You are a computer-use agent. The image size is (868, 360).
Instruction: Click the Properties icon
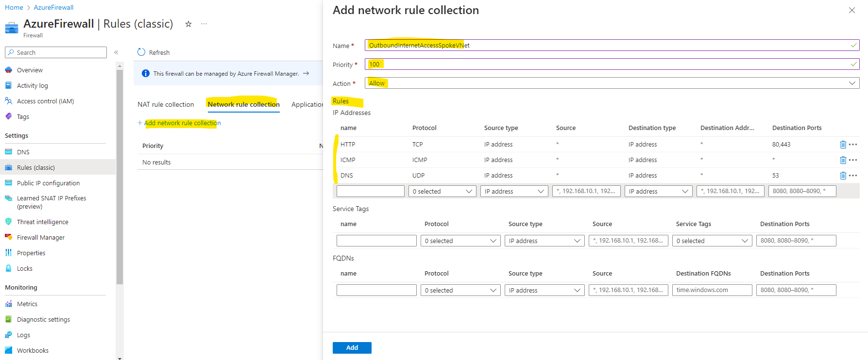[x=8, y=253]
